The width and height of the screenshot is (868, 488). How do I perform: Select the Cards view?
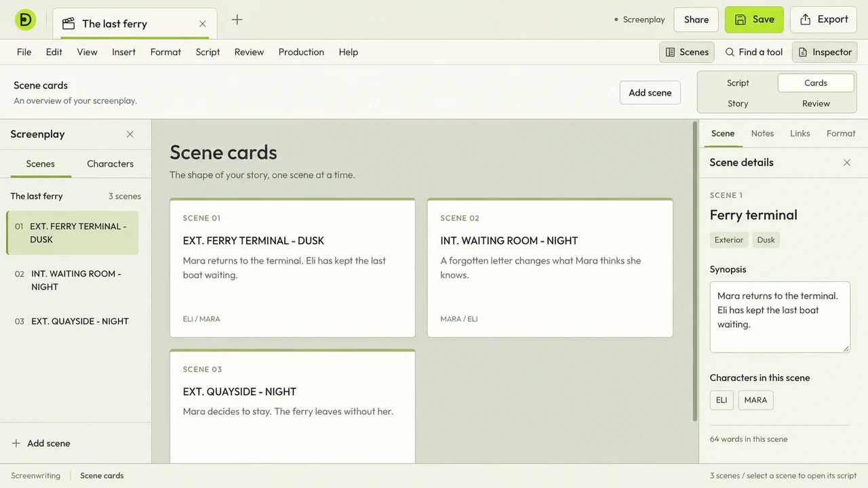816,83
